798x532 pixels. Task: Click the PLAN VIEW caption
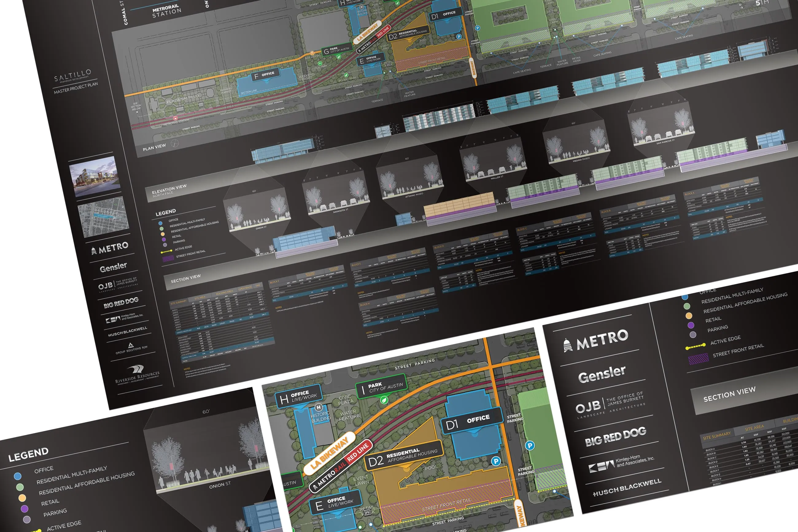pyautogui.click(x=154, y=147)
